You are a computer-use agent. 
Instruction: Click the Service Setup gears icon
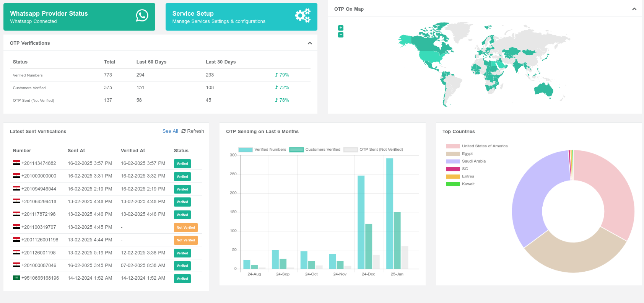pyautogui.click(x=302, y=16)
